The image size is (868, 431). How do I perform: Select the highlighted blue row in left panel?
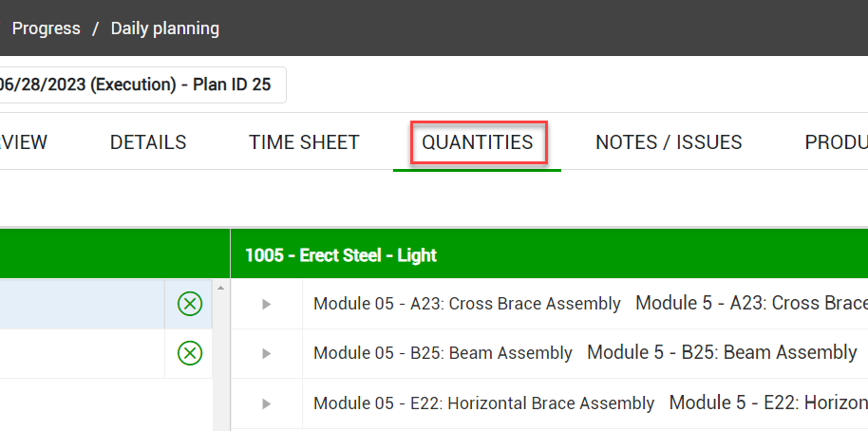click(x=81, y=304)
